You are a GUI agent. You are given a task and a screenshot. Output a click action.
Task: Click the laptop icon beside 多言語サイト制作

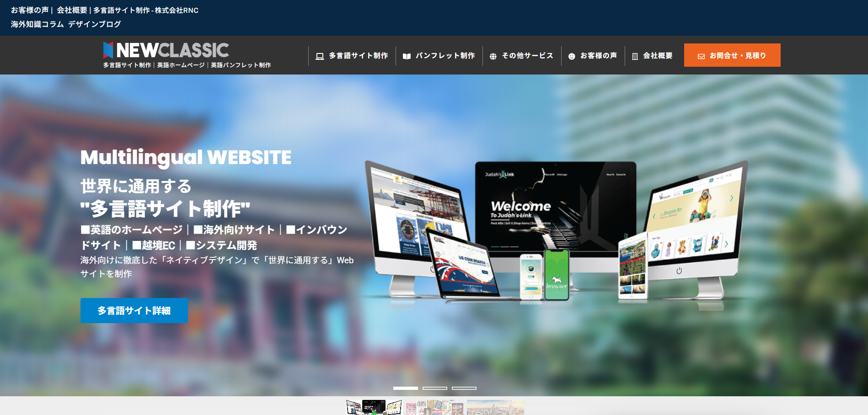click(x=320, y=56)
